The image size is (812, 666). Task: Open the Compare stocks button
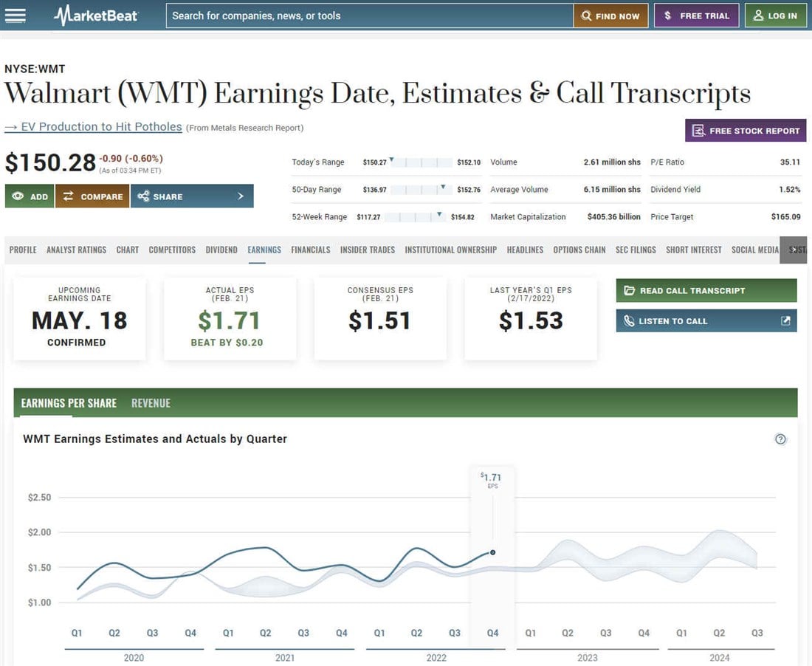click(x=92, y=196)
